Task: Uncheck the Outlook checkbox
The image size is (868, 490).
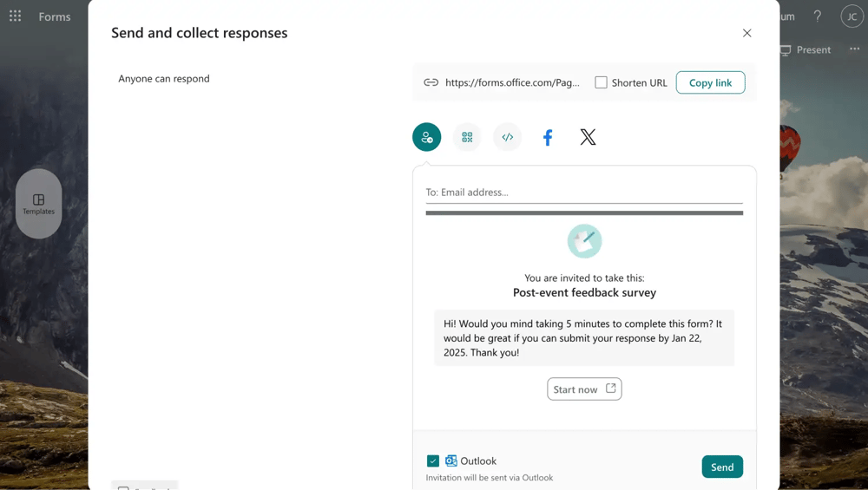Action: 433,461
